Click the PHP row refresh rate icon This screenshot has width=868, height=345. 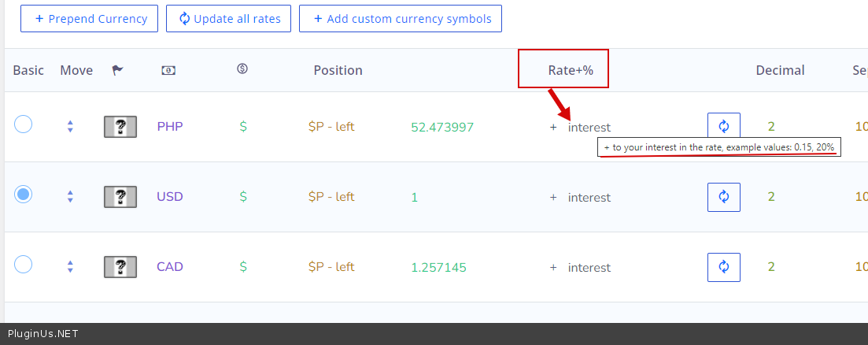pos(724,126)
